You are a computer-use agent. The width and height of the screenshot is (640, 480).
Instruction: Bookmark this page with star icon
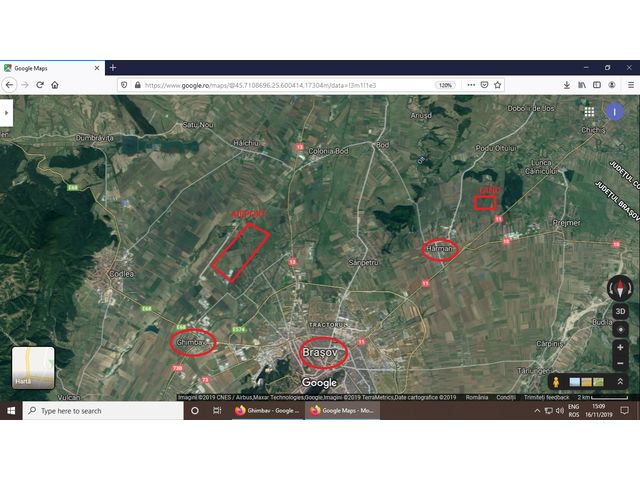[498, 85]
